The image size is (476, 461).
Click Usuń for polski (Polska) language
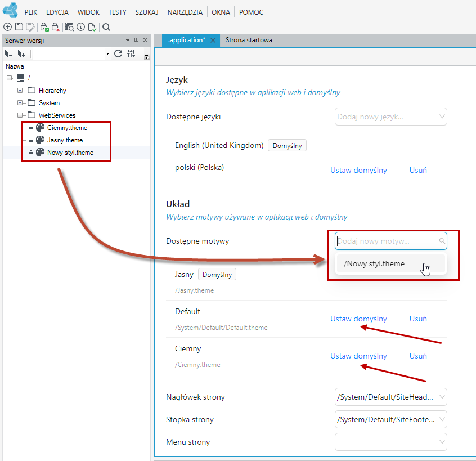pyautogui.click(x=418, y=170)
